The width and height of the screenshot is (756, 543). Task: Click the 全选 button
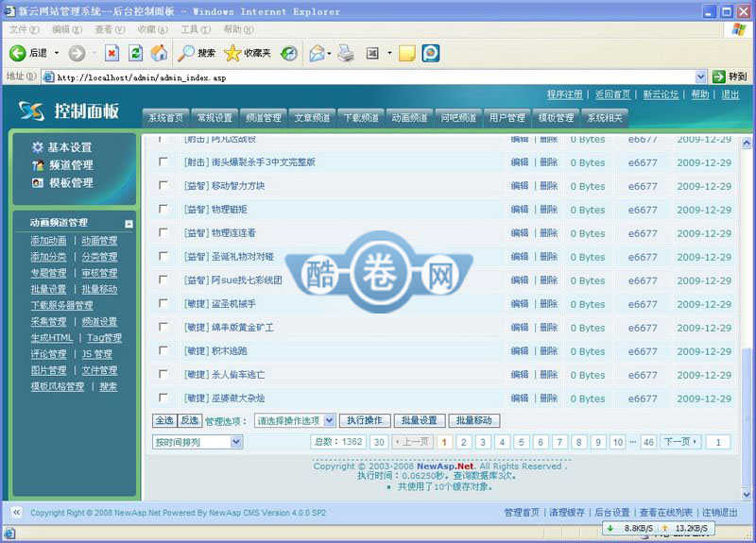pos(164,420)
